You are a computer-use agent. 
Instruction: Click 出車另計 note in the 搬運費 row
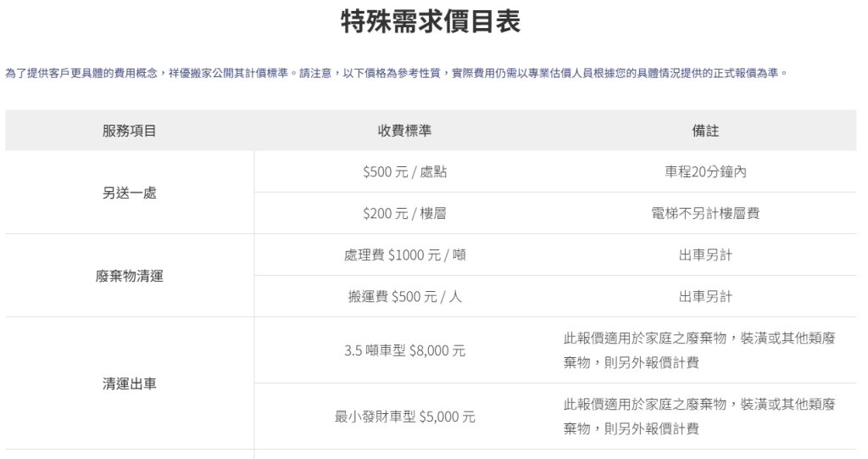(x=705, y=297)
